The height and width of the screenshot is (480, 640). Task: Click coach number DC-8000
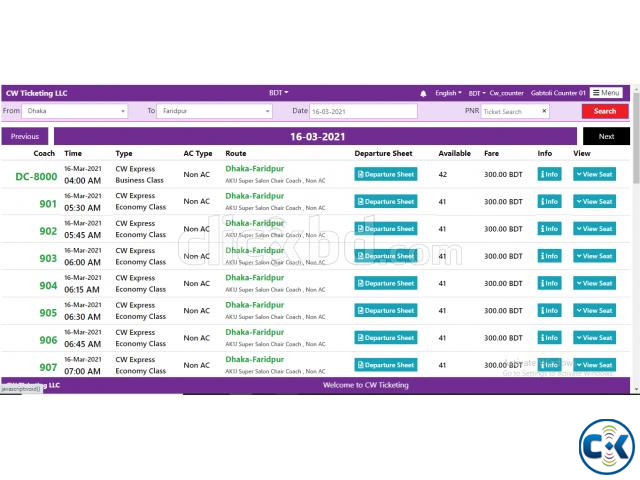click(x=36, y=176)
